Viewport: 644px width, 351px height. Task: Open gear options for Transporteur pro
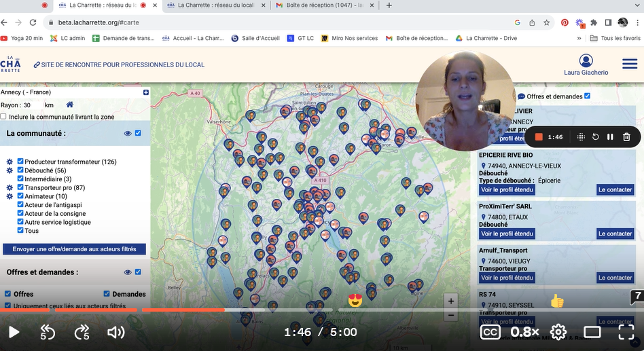click(x=10, y=187)
